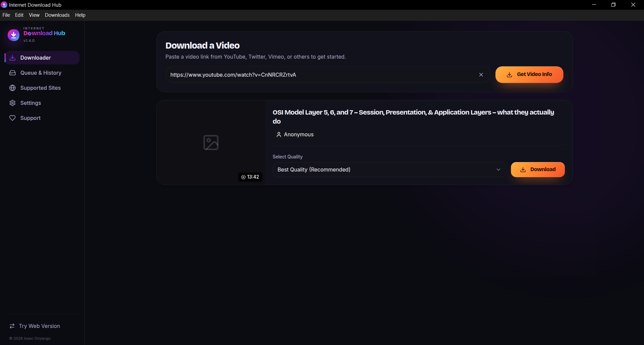Open the Edit menu
Image resolution: width=644 pixels, height=345 pixels.
point(19,15)
